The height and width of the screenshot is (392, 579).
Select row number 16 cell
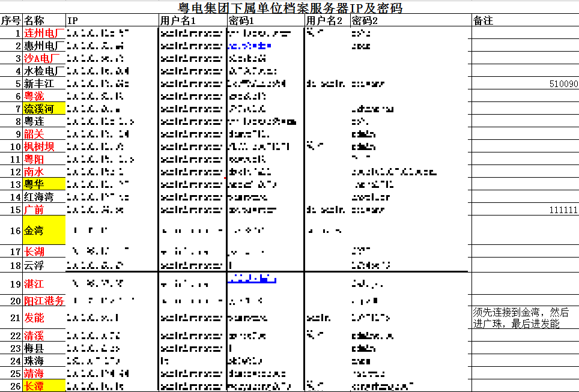[11, 231]
